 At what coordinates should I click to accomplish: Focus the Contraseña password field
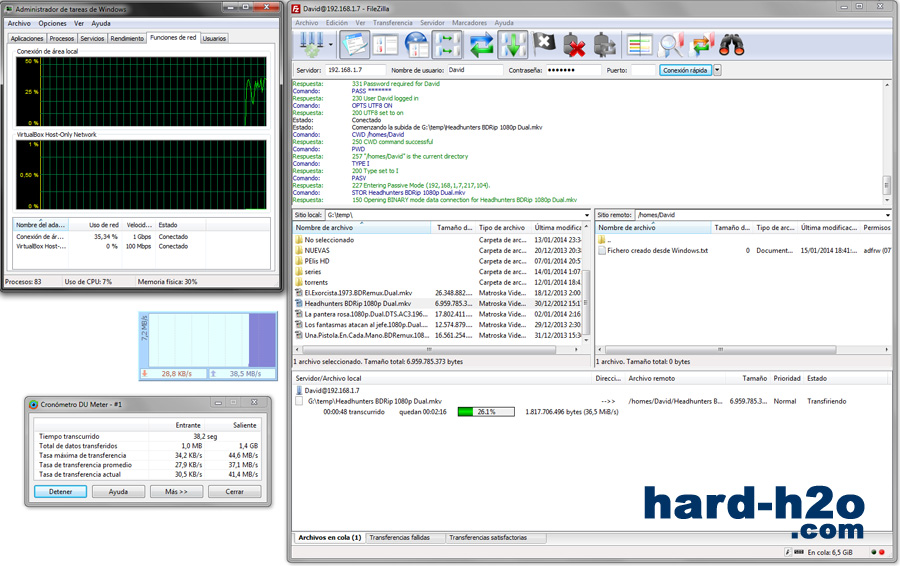(x=572, y=70)
